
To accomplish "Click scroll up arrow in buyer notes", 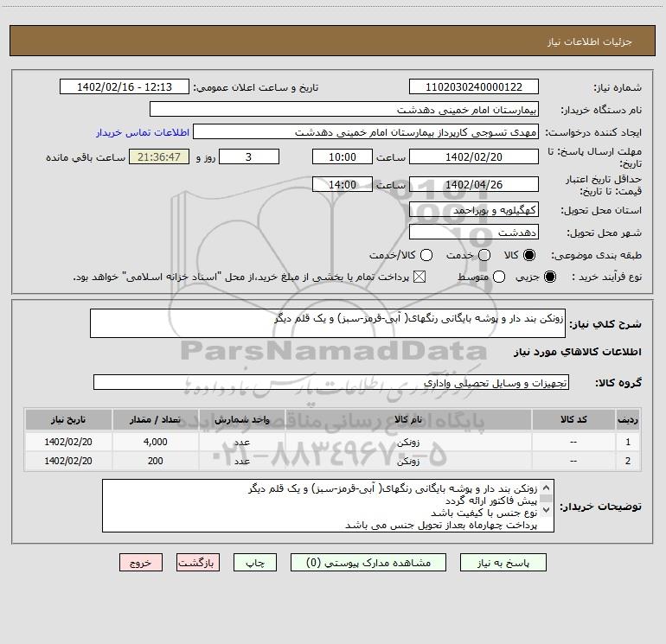I will (547, 488).
